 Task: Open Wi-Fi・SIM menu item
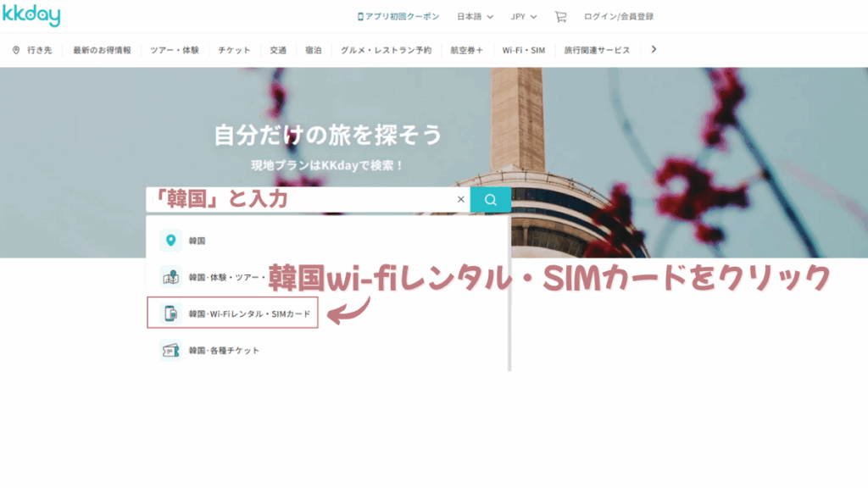[x=524, y=50]
